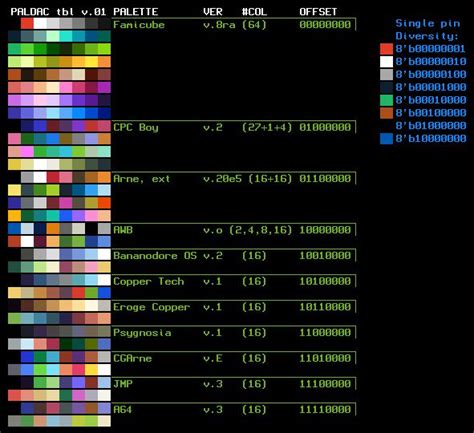Click version 'v.3' in the A64 row
This screenshot has width=474, height=433.
[213, 410]
